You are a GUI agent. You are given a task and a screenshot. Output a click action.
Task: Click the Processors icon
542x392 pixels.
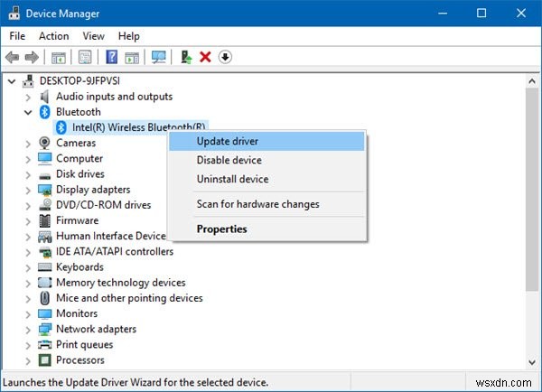pos(44,359)
